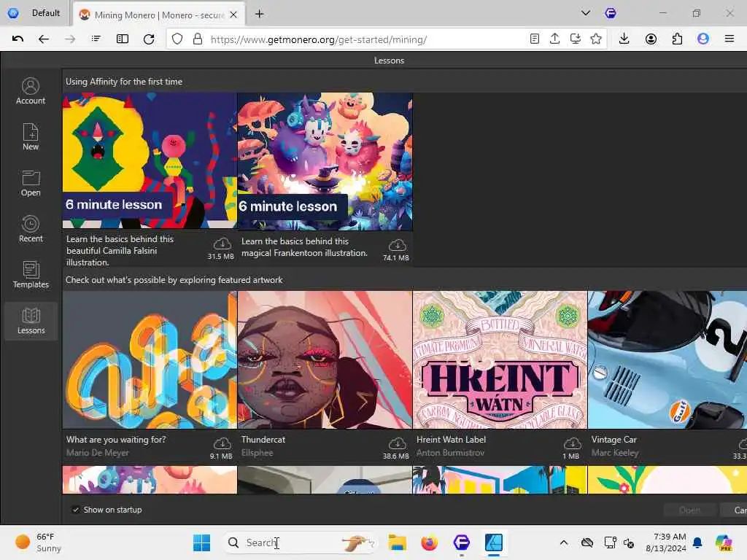This screenshot has height=560, width=747.
Task: Open the browser account icon
Action: (x=651, y=39)
